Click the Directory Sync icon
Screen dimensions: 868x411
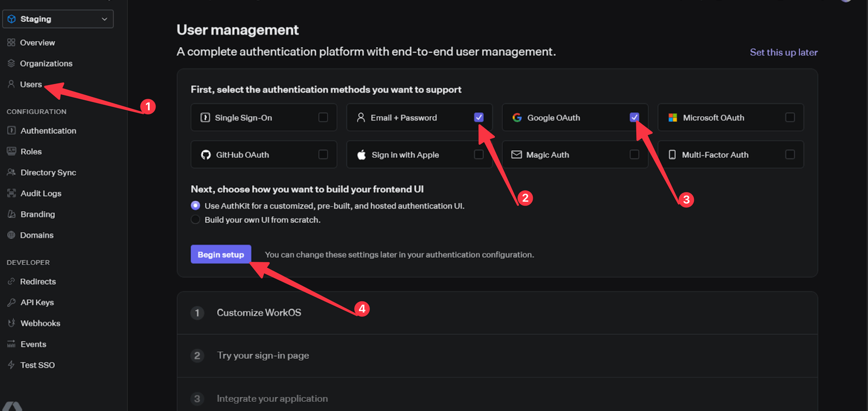click(x=11, y=172)
